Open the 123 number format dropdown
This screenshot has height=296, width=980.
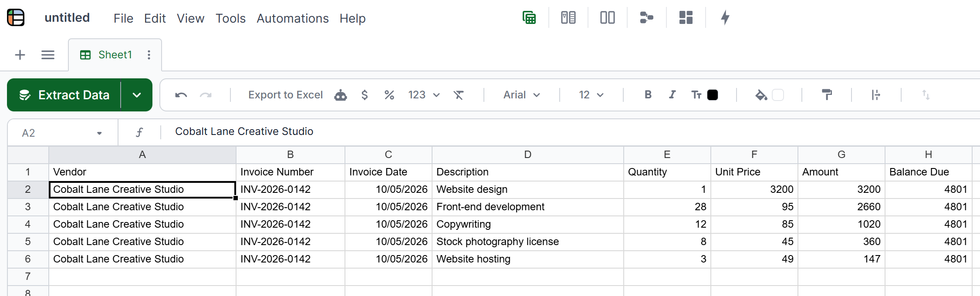[424, 95]
